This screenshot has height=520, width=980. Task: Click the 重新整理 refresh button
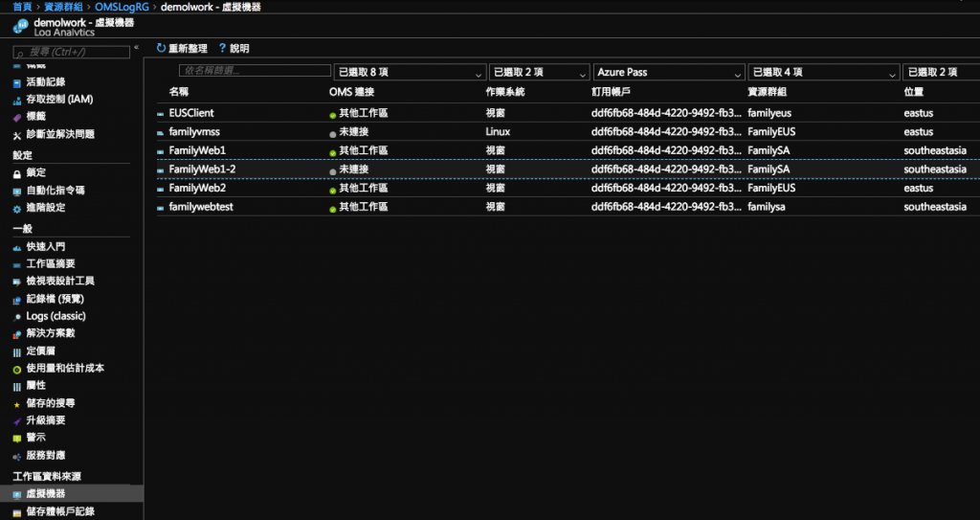(182, 48)
